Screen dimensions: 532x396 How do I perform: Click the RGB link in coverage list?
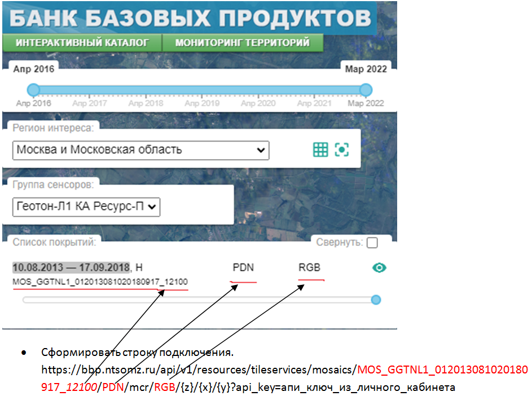point(309,267)
